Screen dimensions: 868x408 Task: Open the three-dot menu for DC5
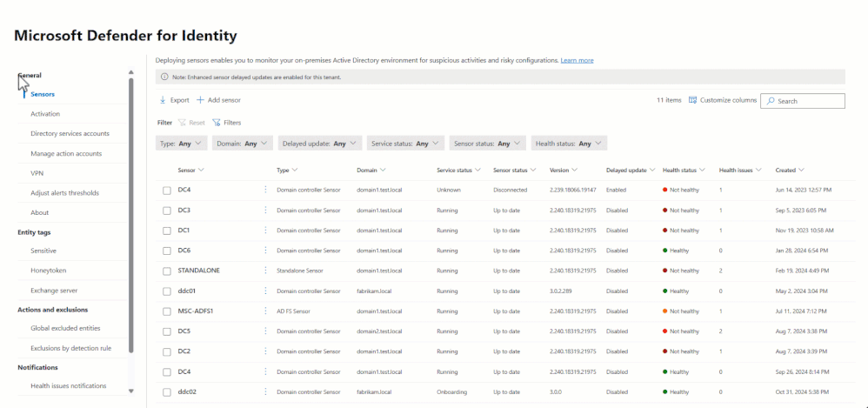tap(265, 331)
